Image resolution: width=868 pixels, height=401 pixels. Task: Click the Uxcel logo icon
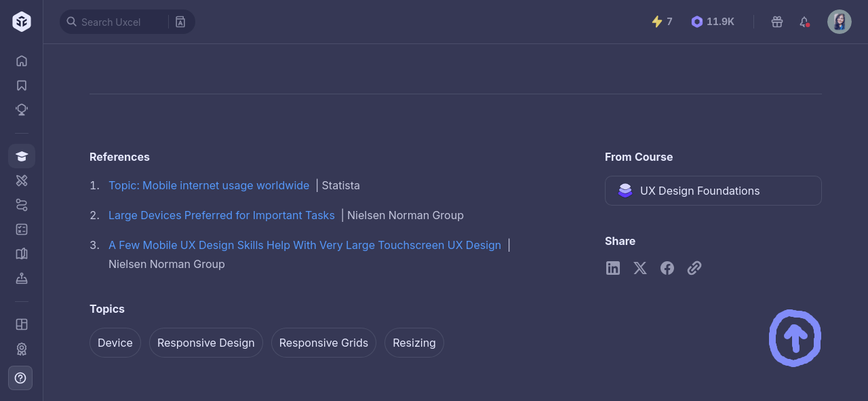[x=22, y=22]
